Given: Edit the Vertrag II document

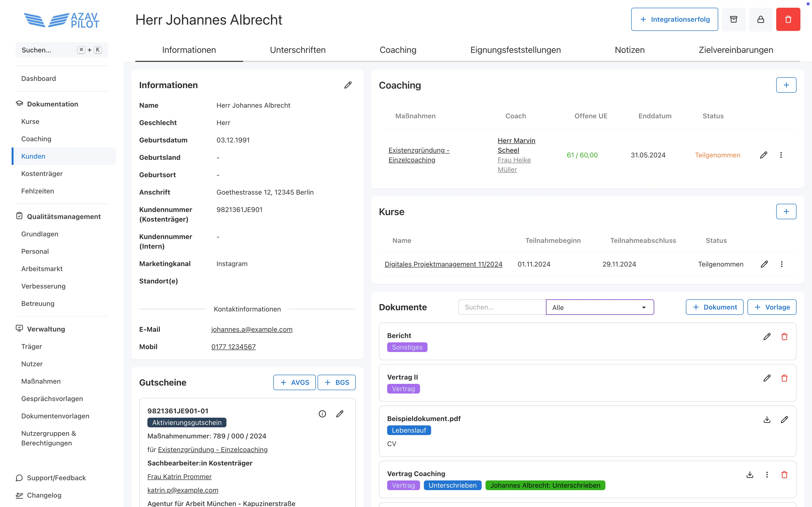Looking at the screenshot, I should click(x=767, y=378).
